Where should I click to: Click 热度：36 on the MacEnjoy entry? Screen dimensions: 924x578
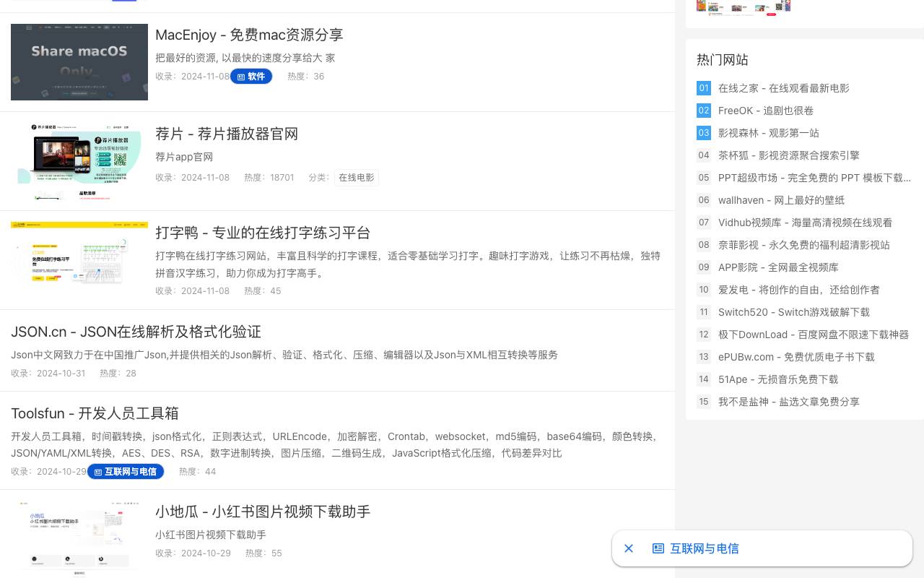[306, 77]
